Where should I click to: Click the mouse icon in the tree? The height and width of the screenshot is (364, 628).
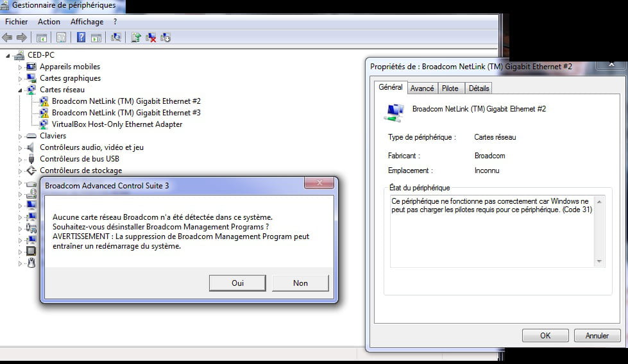tap(31, 263)
